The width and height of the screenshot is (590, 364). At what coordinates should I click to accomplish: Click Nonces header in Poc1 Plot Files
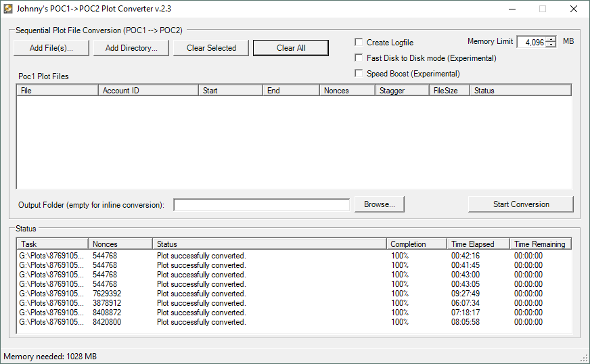pos(347,91)
